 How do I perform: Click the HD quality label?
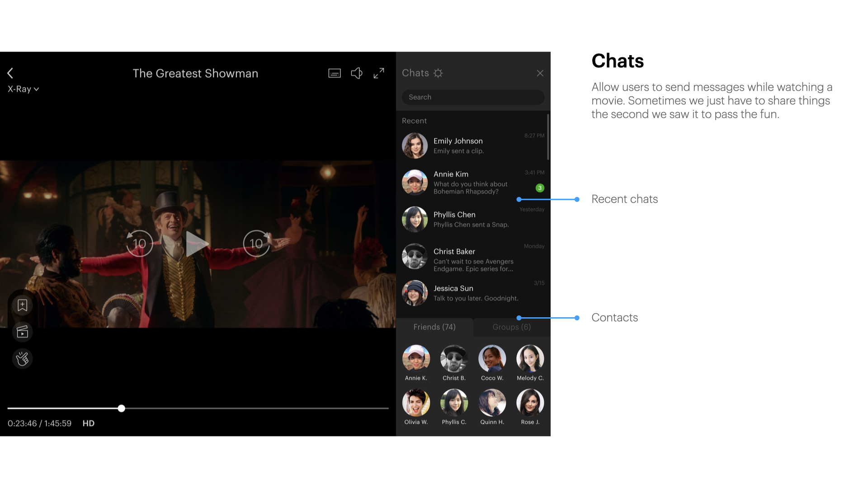[89, 423]
